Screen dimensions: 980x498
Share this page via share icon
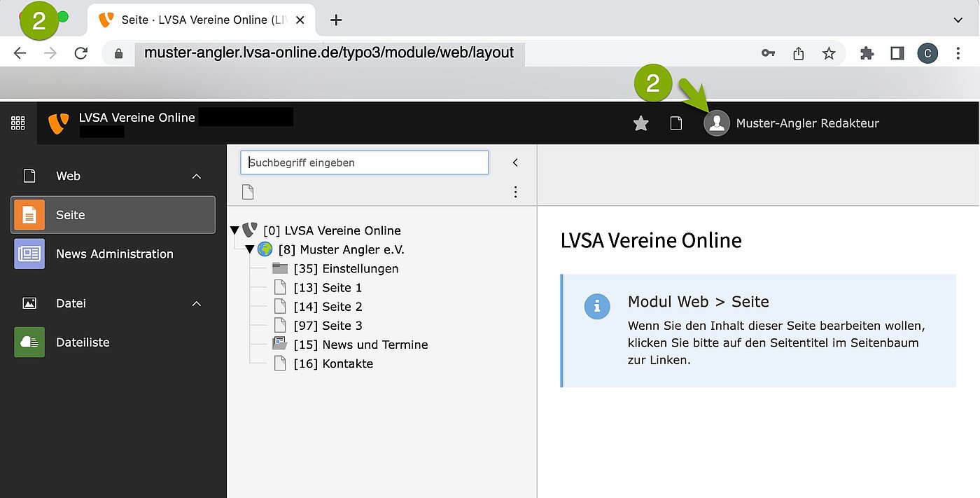798,53
